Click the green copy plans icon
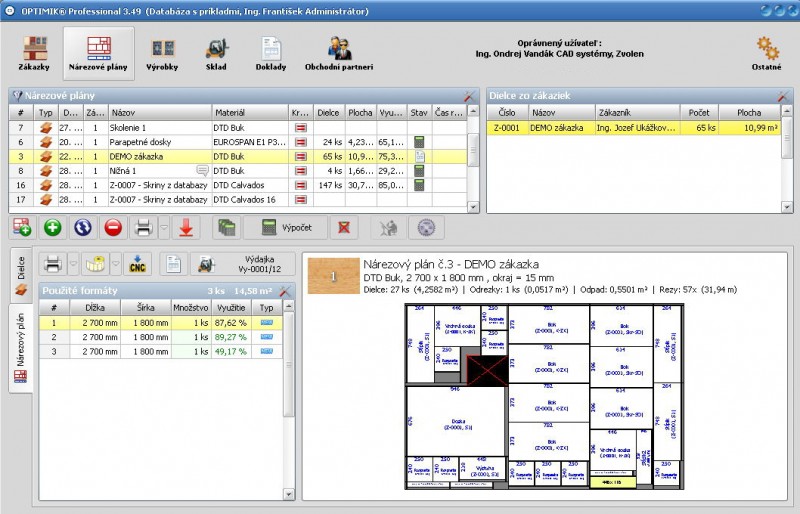Viewport: 800px width, 514px height. pos(227,228)
